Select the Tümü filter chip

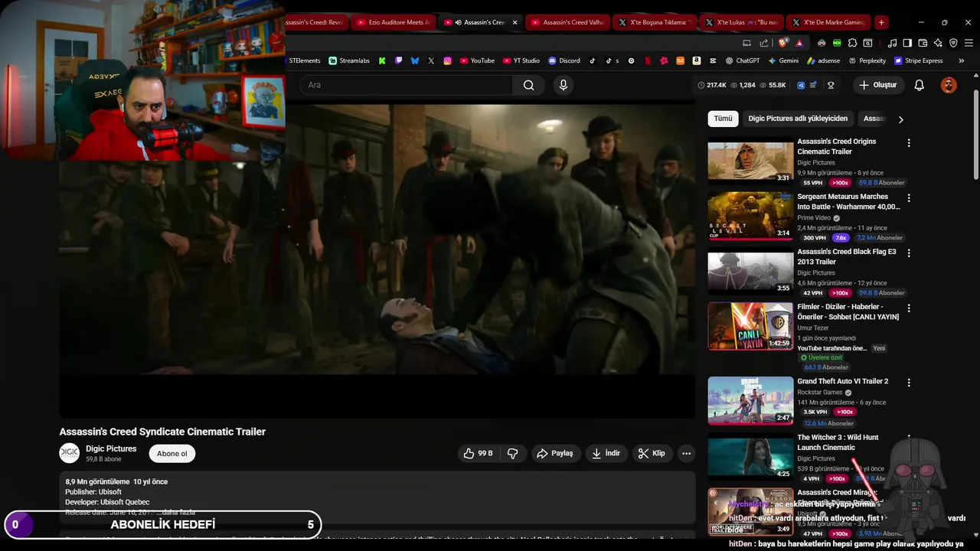[723, 119]
